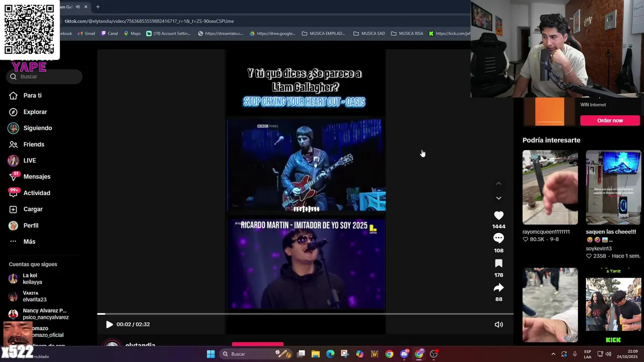Open the Windows Start menu
The image size is (644, 362).
click(x=211, y=354)
